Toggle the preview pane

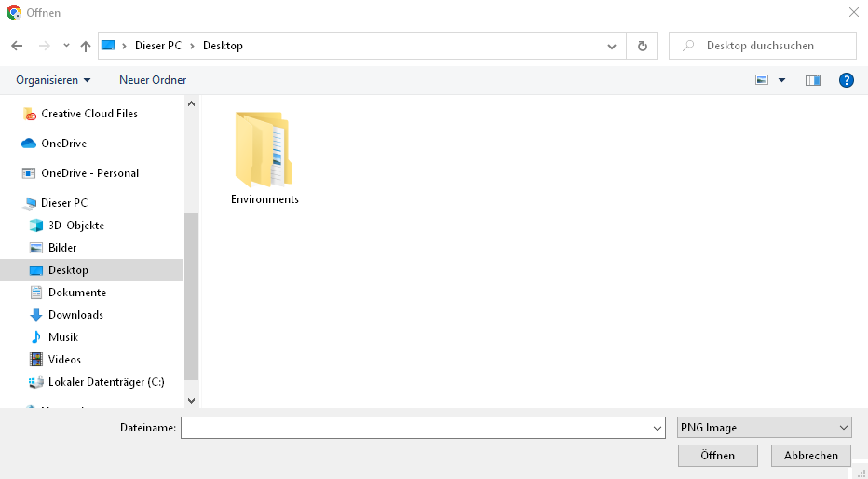[813, 80]
